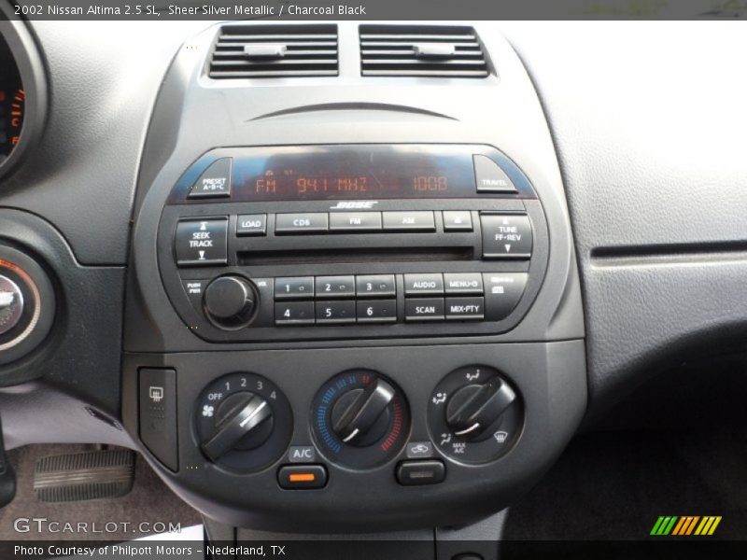Select the air recirculation icon button

(x=418, y=472)
